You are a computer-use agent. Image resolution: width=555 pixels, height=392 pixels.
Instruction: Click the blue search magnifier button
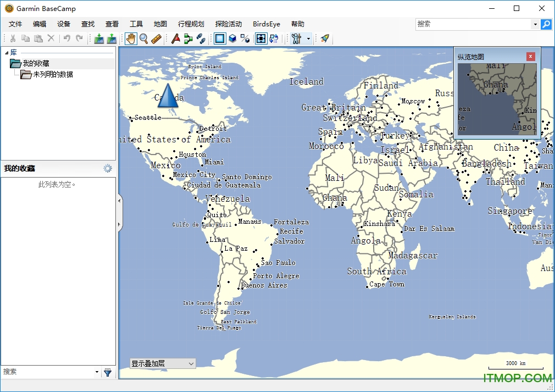point(546,24)
